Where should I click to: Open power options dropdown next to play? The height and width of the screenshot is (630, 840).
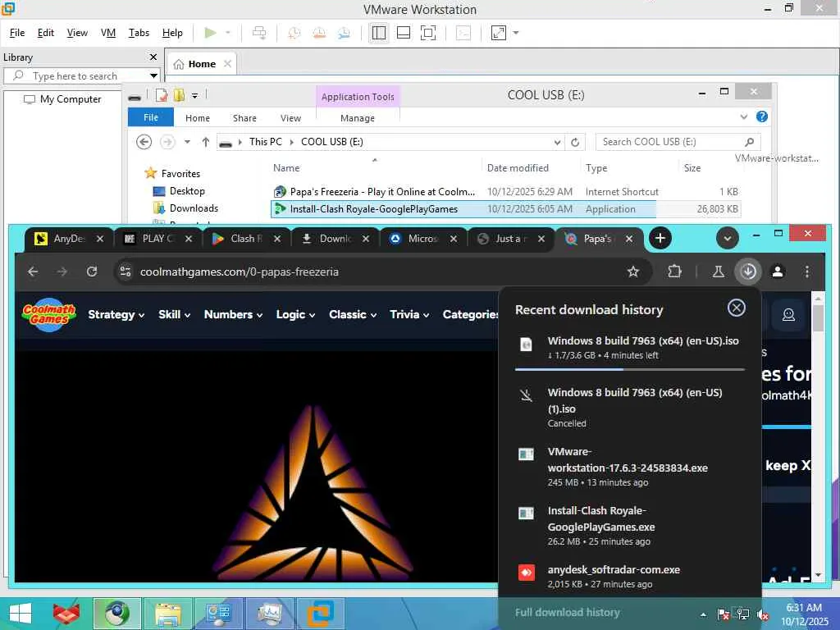[x=228, y=33]
